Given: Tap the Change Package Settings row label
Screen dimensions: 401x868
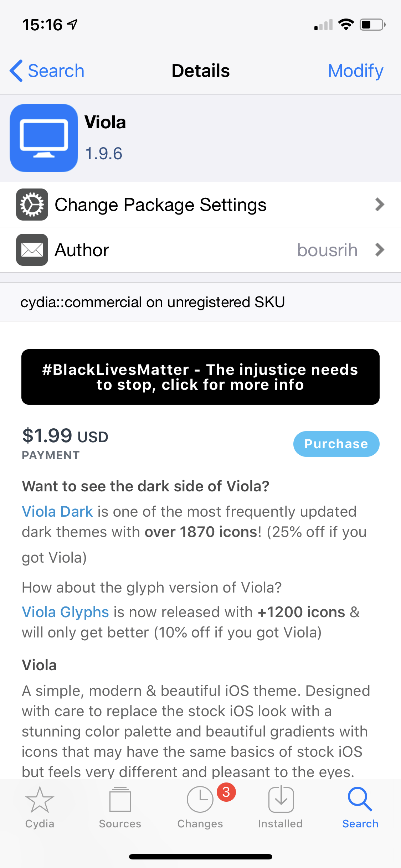Looking at the screenshot, I should pos(160,205).
